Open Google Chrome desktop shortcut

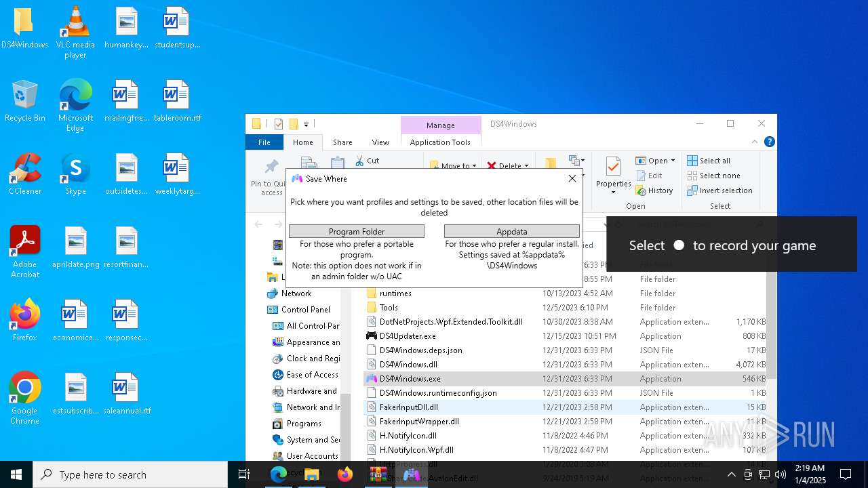tap(24, 399)
